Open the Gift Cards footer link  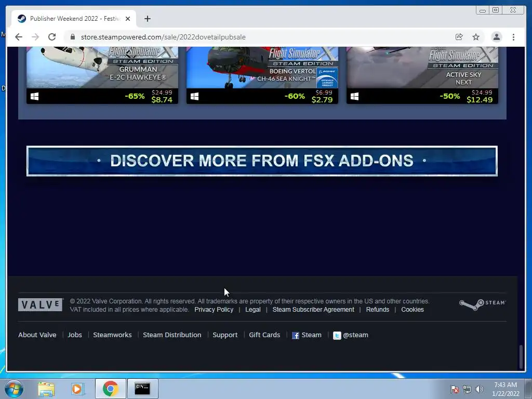pyautogui.click(x=264, y=335)
